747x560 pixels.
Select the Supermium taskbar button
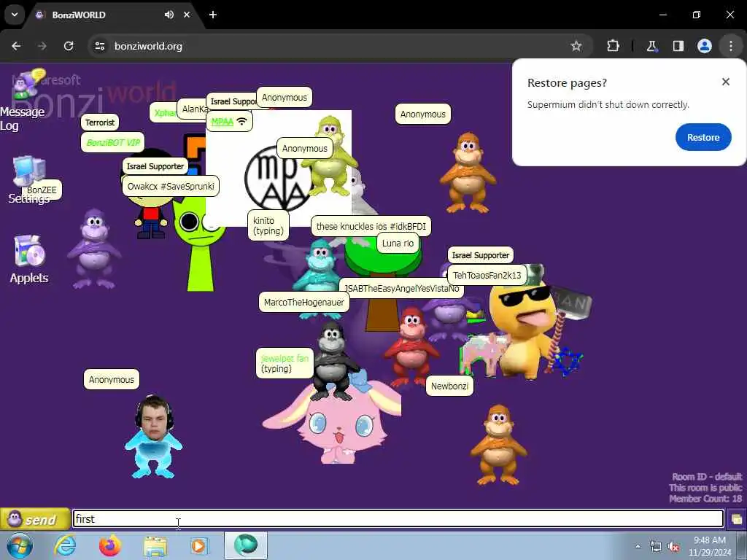tap(245, 545)
